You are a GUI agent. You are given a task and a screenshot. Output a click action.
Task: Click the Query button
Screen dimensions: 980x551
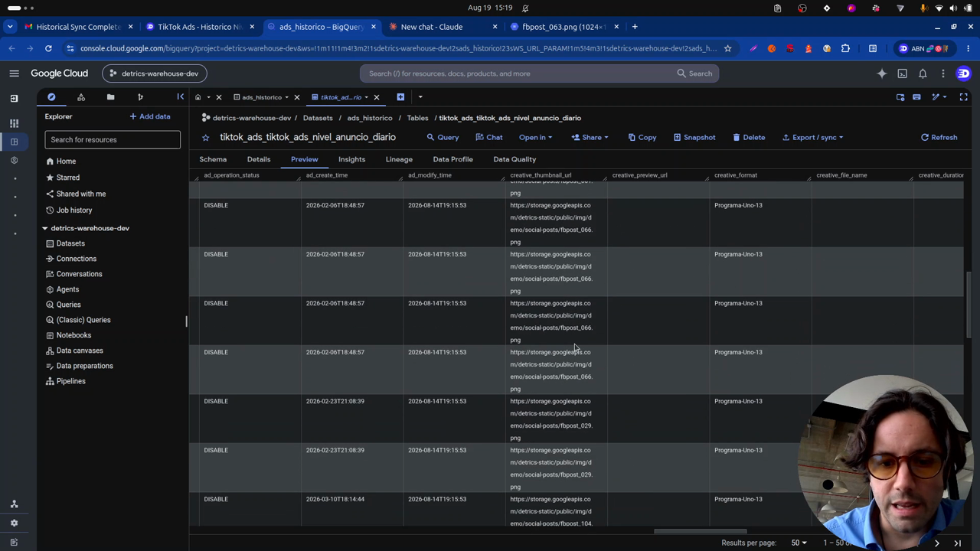pyautogui.click(x=443, y=138)
